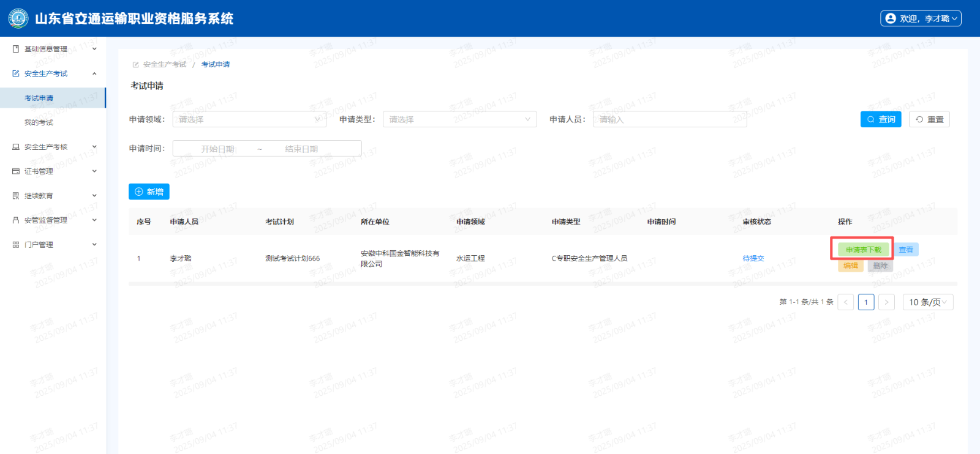Click the 基础信息管理 sidebar icon

(x=16, y=49)
